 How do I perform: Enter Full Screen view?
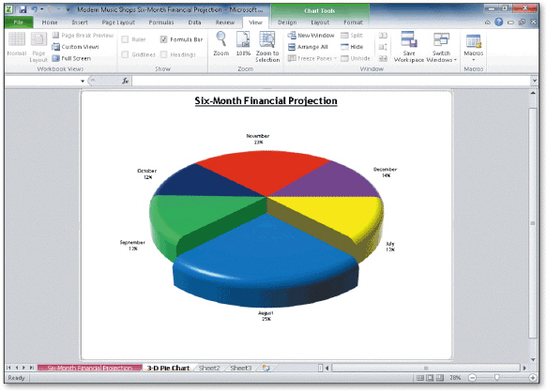(71, 58)
